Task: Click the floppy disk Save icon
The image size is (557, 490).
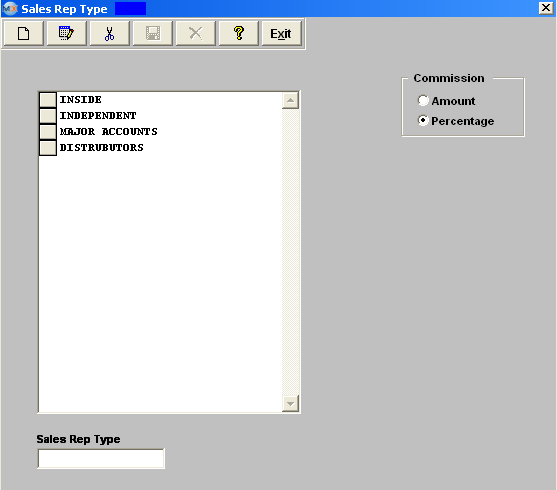Action: pos(153,33)
